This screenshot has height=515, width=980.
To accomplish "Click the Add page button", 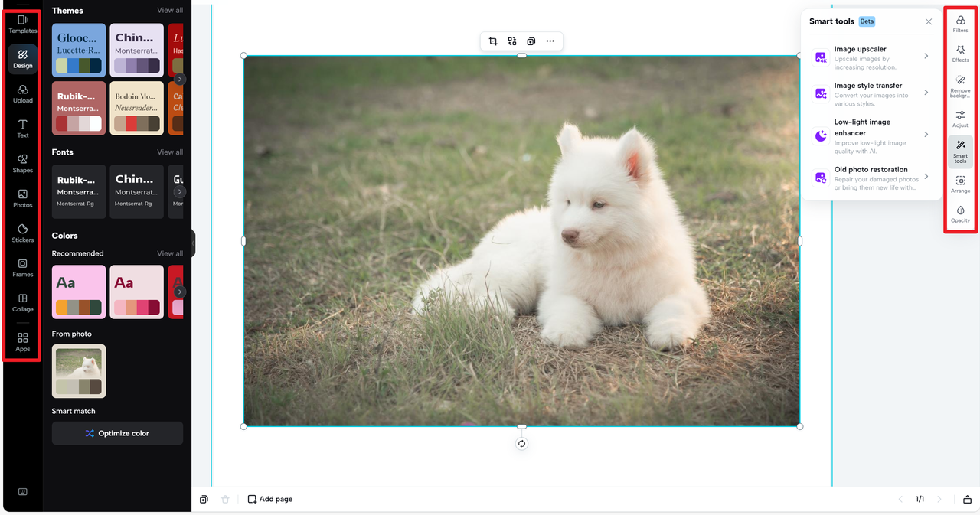I will point(270,499).
